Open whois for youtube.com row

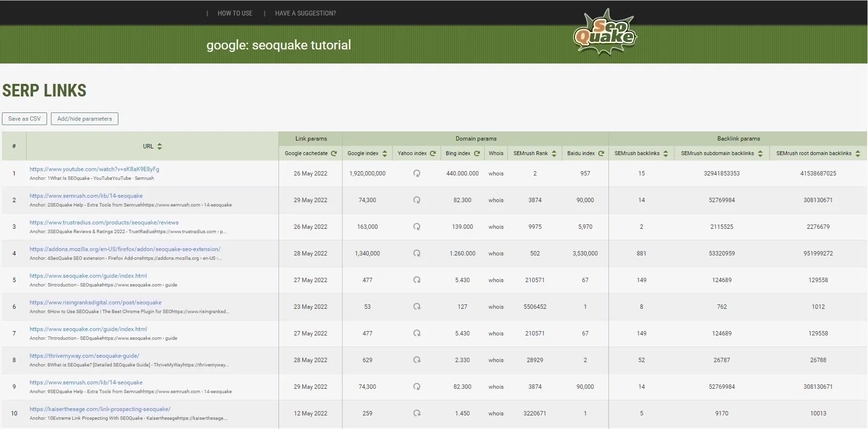(496, 174)
